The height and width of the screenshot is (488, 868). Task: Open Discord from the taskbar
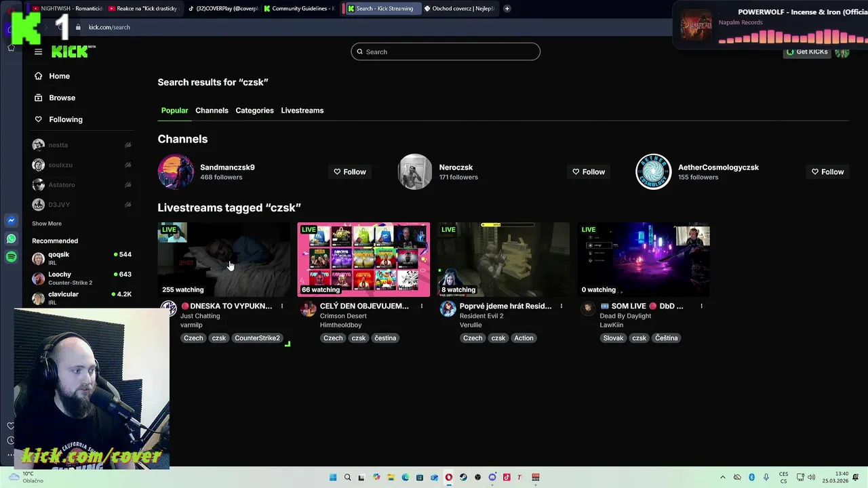(x=492, y=477)
